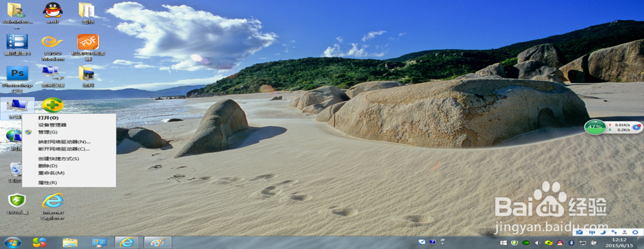Select 创建快捷方式(S) in the context menu
This screenshot has width=644, height=249.
(69, 159)
